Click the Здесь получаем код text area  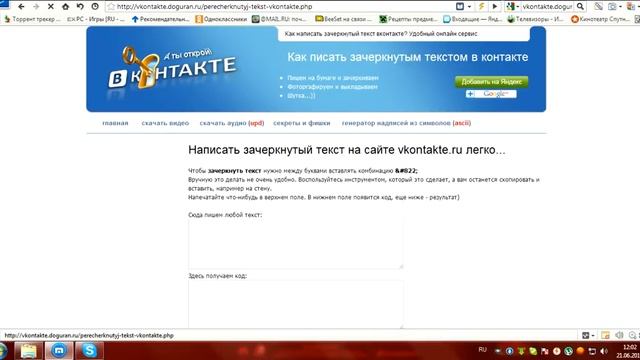[x=296, y=304]
